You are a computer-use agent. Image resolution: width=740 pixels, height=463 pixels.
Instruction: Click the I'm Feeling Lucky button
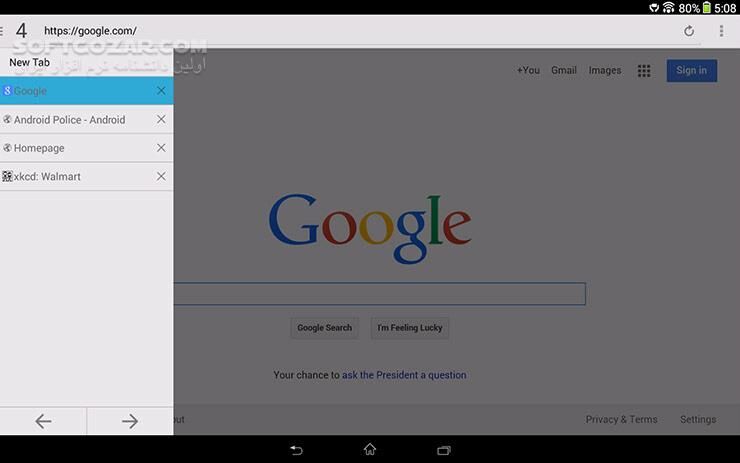pyautogui.click(x=410, y=328)
